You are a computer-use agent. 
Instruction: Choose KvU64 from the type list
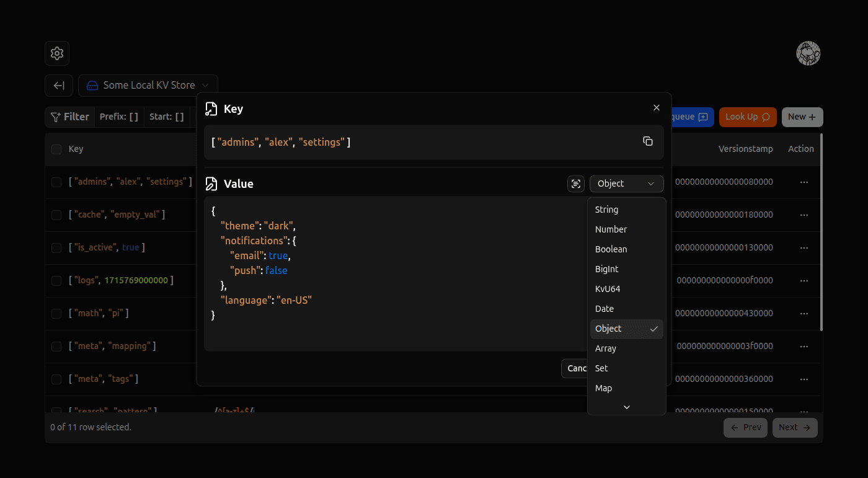607,288
